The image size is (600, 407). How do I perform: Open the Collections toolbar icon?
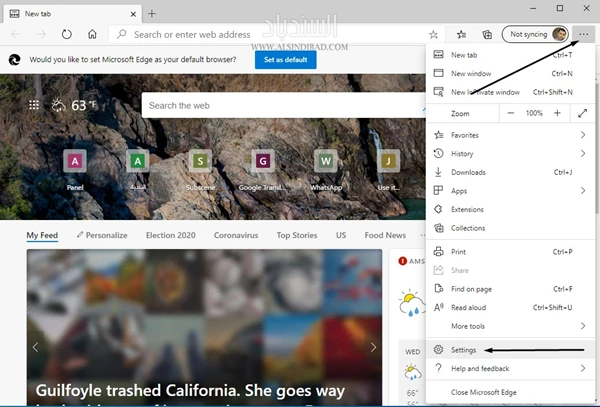(x=487, y=35)
